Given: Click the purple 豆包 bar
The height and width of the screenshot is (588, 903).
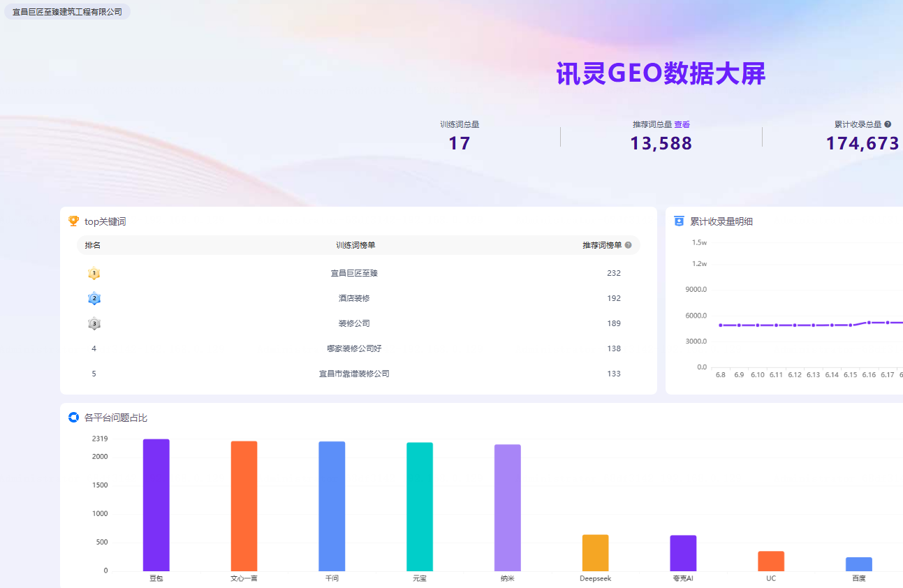Looking at the screenshot, I should 156,505.
